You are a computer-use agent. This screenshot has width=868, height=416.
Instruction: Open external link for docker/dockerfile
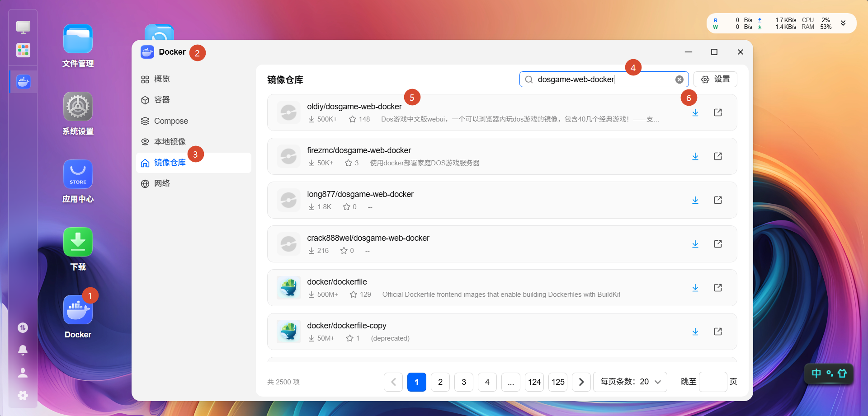[x=718, y=288]
